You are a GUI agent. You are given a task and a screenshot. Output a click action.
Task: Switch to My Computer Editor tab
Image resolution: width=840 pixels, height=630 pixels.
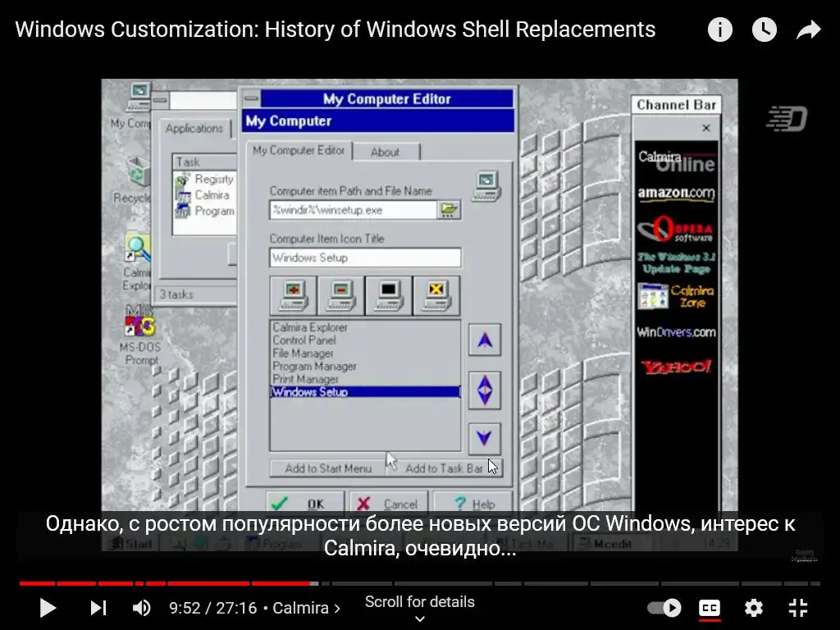(299, 151)
